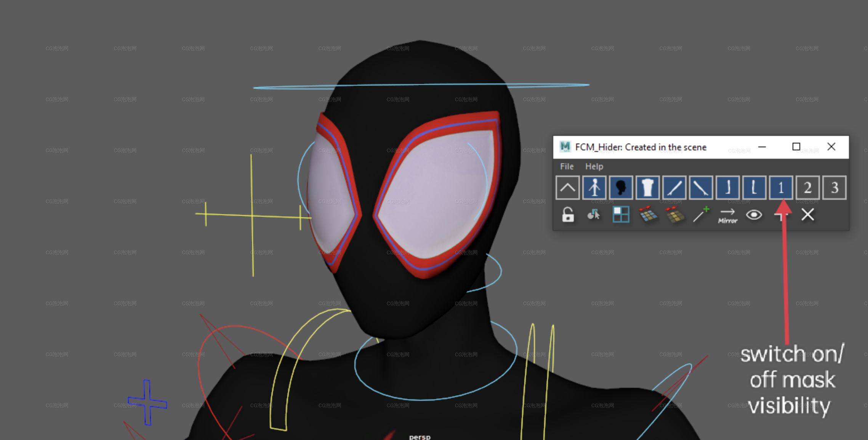Viewport: 868px width, 440px height.
Task: Toggle the head silhouette button
Action: tap(621, 188)
